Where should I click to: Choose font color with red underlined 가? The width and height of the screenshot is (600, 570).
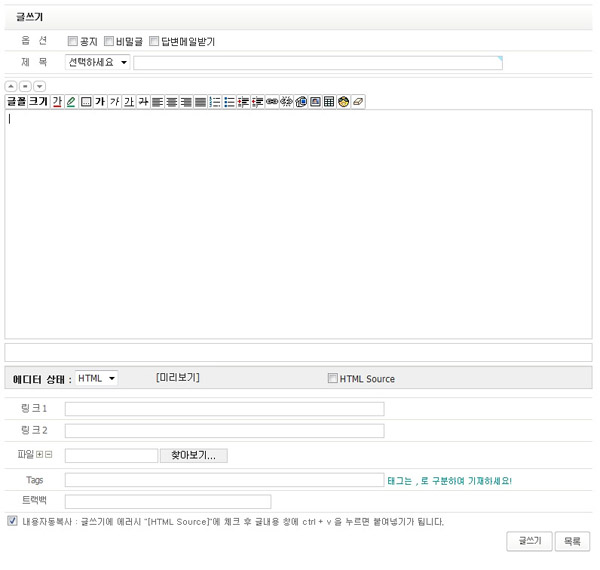pyautogui.click(x=57, y=102)
